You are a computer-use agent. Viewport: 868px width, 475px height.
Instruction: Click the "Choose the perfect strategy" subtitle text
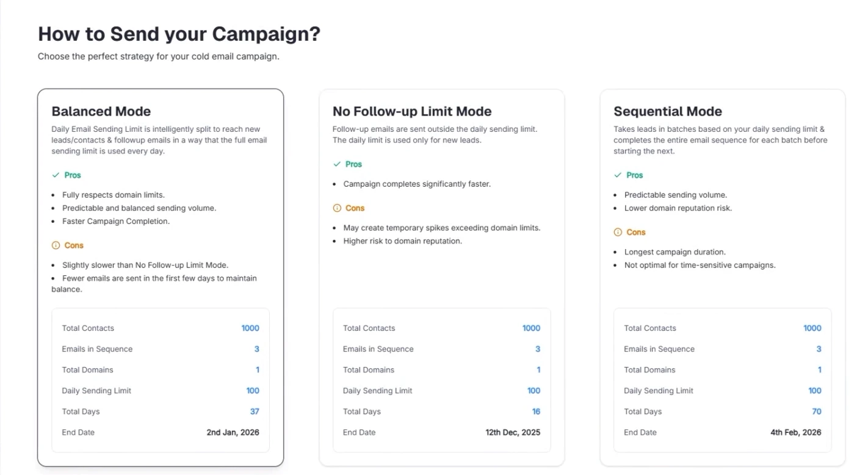[158, 57]
